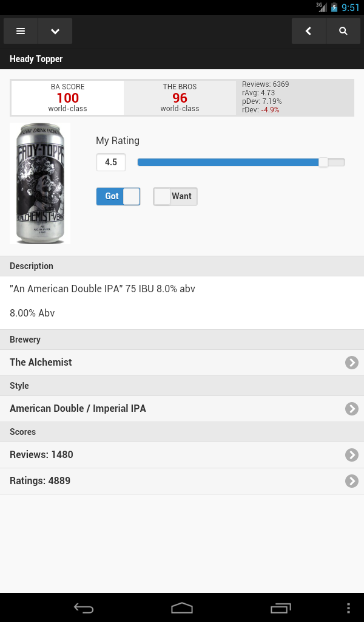Viewport: 364px width, 622px height.
Task: Open The Alchemist brewery row
Action: 170,362
